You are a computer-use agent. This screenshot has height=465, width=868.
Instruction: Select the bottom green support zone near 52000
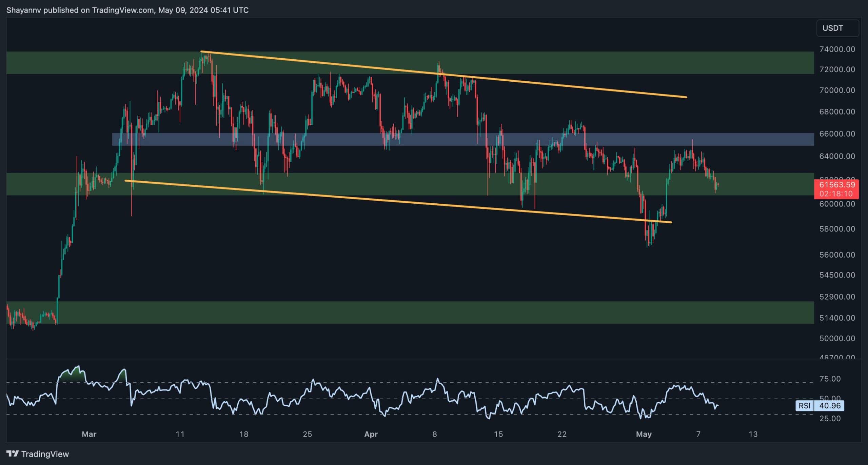click(x=410, y=312)
